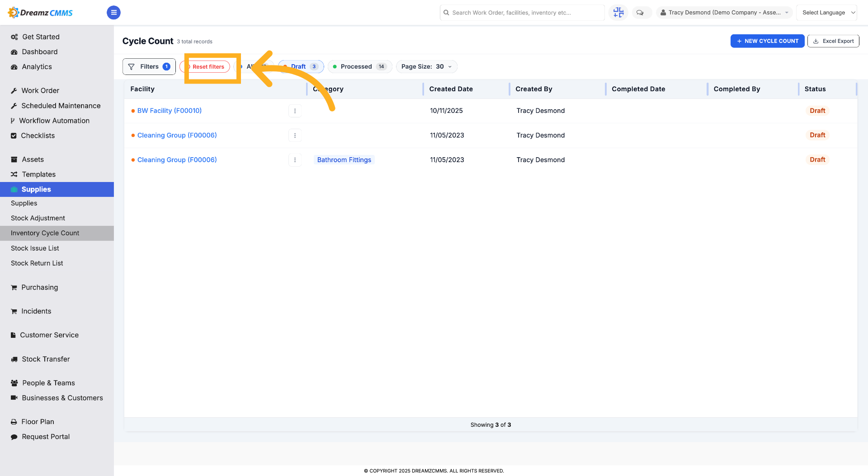Open Stock Adjustment submenu item
This screenshot has width=868, height=476.
click(38, 218)
